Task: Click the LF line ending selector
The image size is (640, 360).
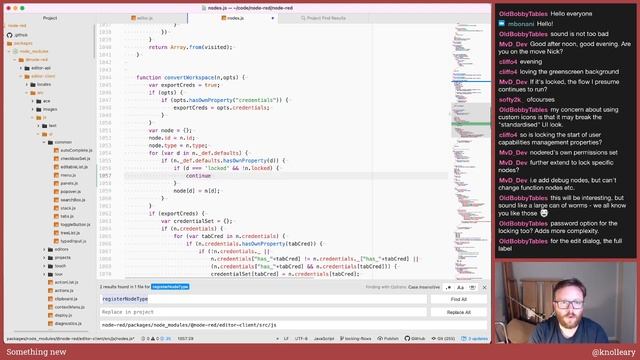Action: [286, 338]
